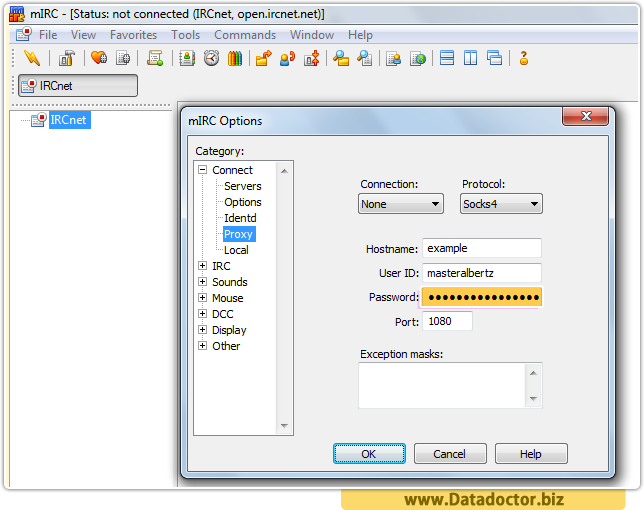Viewport: 644px width, 510px height.
Task: Open the Connection dropdown showing None
Action: 401,204
